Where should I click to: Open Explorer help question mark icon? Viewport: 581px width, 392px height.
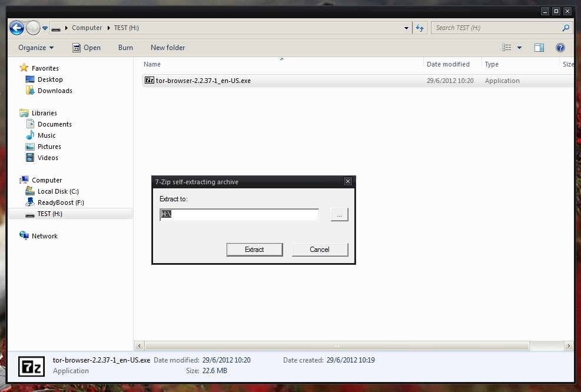coord(560,48)
